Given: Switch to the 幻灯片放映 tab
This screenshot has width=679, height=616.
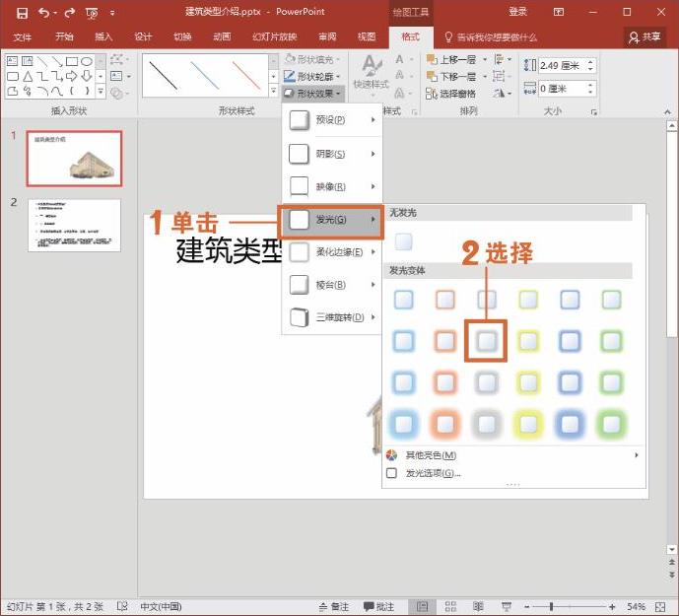Looking at the screenshot, I should [275, 36].
